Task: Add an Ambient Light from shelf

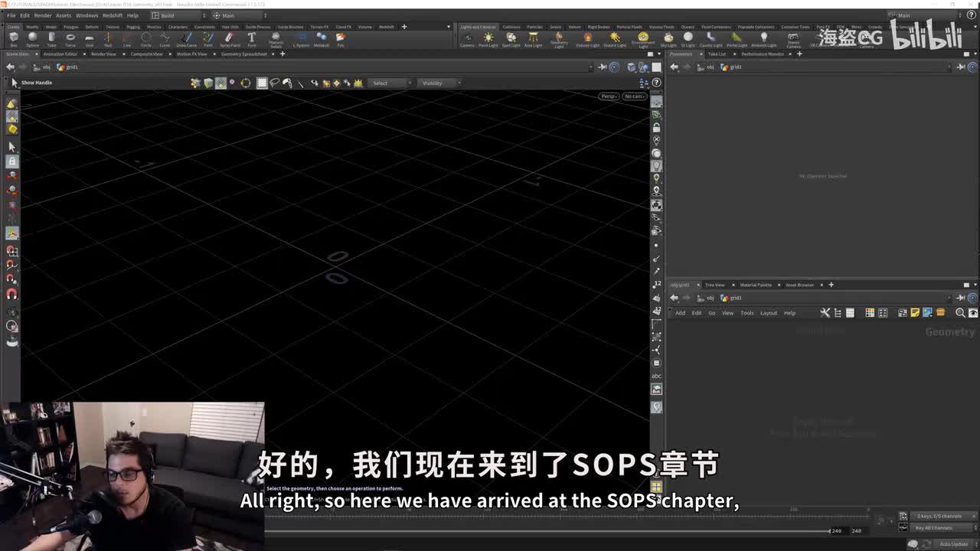Action: [763, 39]
